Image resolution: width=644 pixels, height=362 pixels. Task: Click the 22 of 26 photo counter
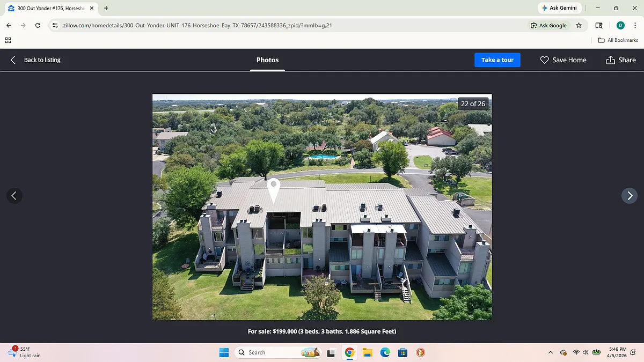tap(473, 104)
